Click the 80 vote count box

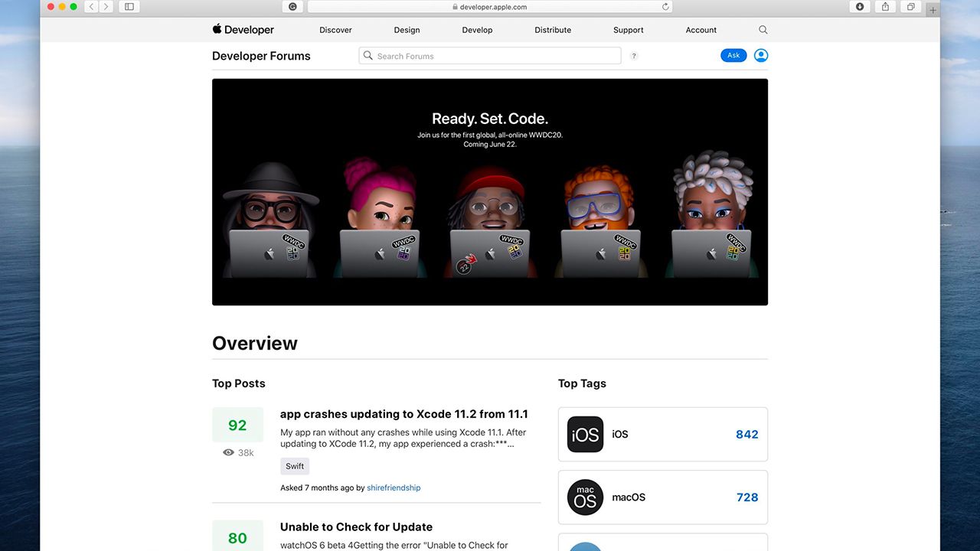(x=237, y=536)
